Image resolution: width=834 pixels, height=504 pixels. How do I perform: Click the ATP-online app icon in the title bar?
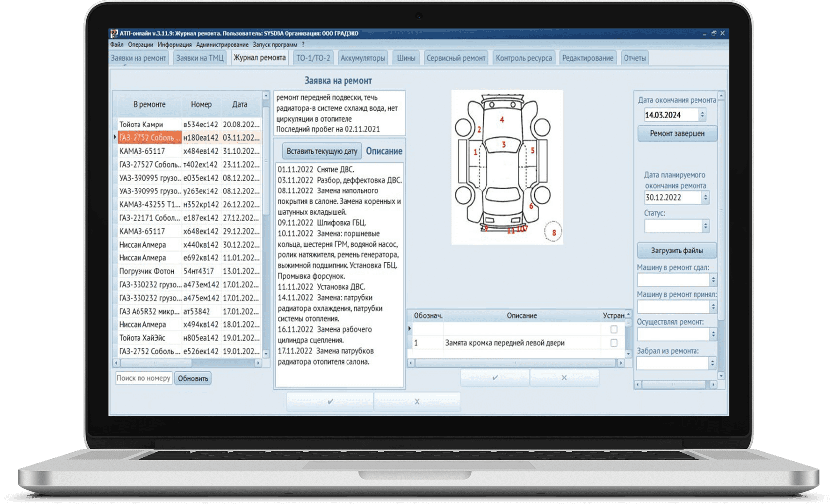pyautogui.click(x=114, y=33)
